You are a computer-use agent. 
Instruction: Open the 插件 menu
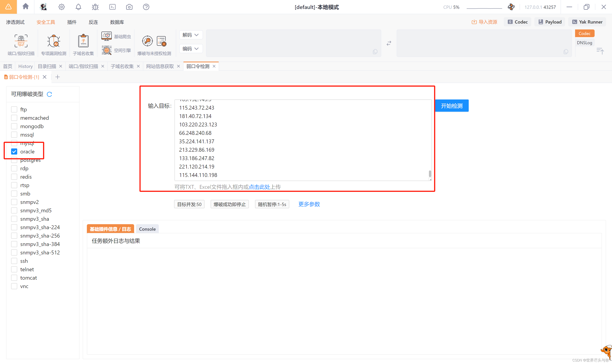point(72,22)
